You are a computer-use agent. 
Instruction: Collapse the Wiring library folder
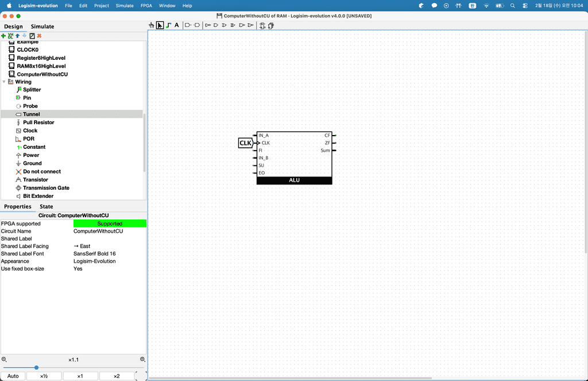4,82
